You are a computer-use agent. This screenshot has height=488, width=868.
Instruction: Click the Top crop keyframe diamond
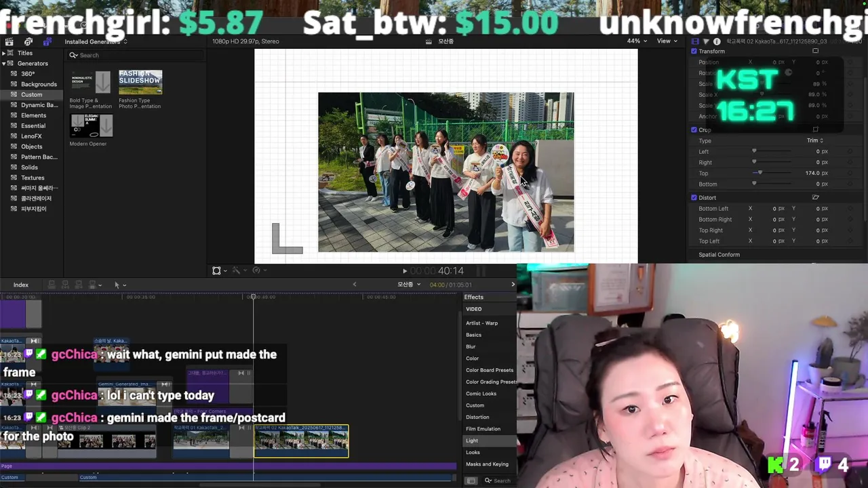coord(850,173)
